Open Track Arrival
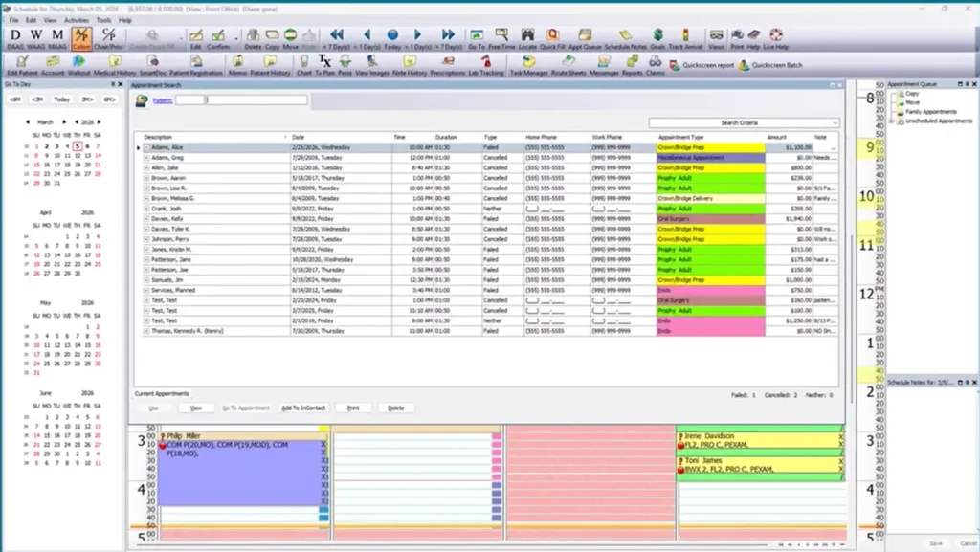The width and height of the screenshot is (980, 552). (x=685, y=38)
